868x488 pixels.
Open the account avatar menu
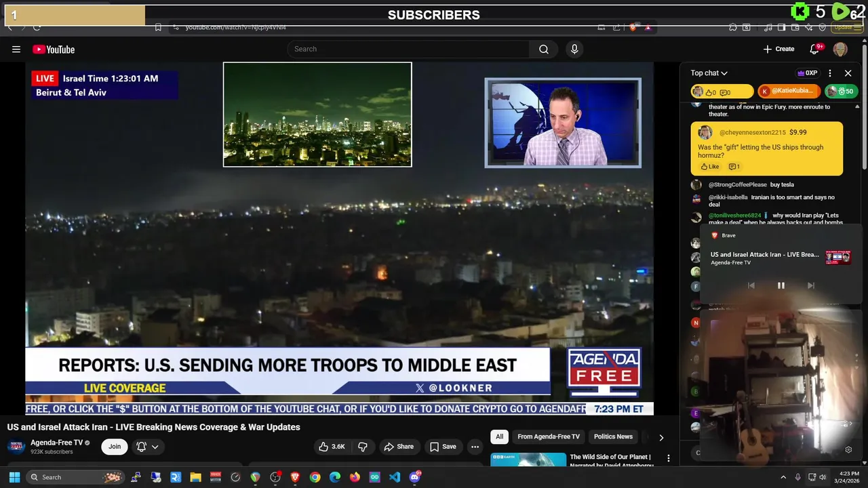pyautogui.click(x=840, y=49)
